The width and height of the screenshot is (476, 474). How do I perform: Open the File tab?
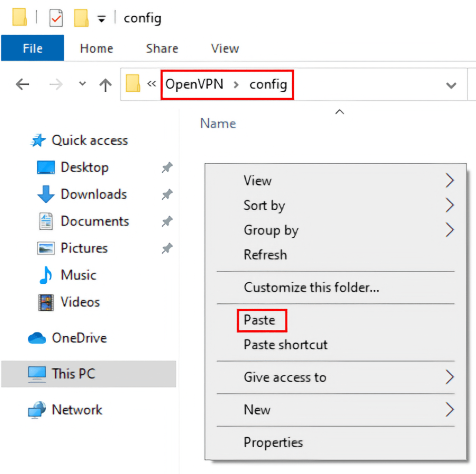pos(33,48)
